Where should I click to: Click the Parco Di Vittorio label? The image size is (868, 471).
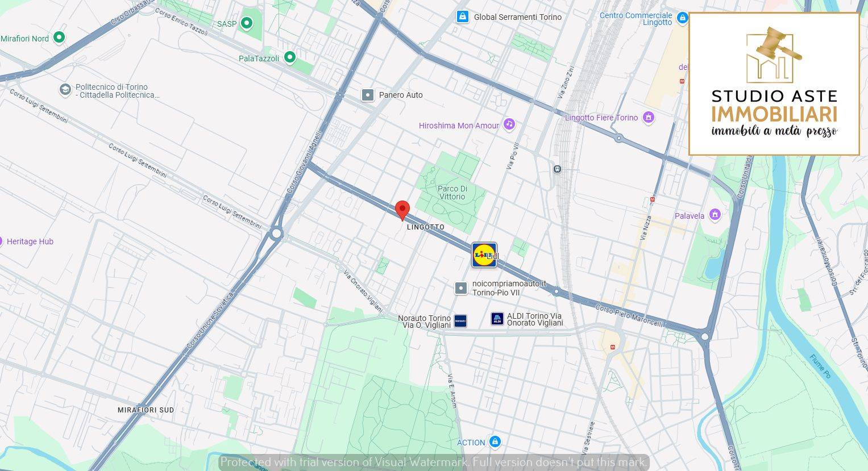(452, 193)
